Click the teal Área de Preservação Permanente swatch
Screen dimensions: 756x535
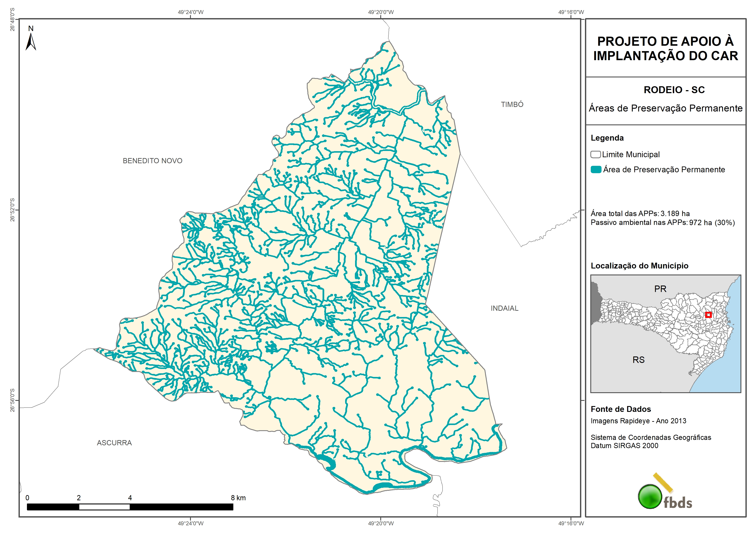[596, 169]
